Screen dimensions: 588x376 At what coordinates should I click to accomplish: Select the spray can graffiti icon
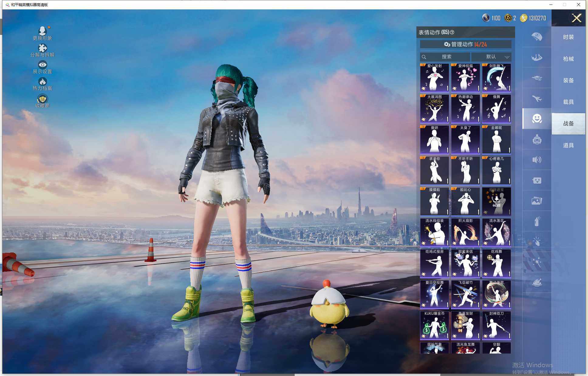537,221
